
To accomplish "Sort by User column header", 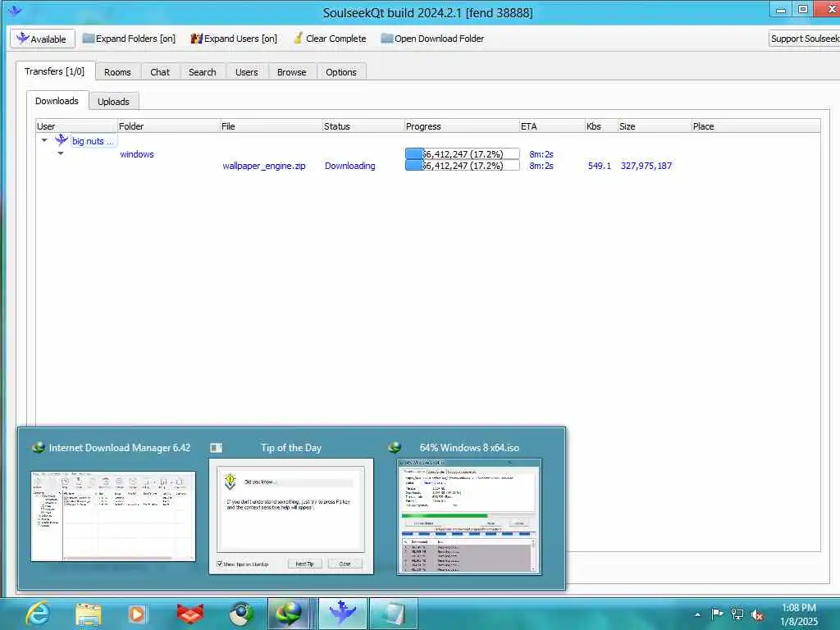I will (76, 126).
